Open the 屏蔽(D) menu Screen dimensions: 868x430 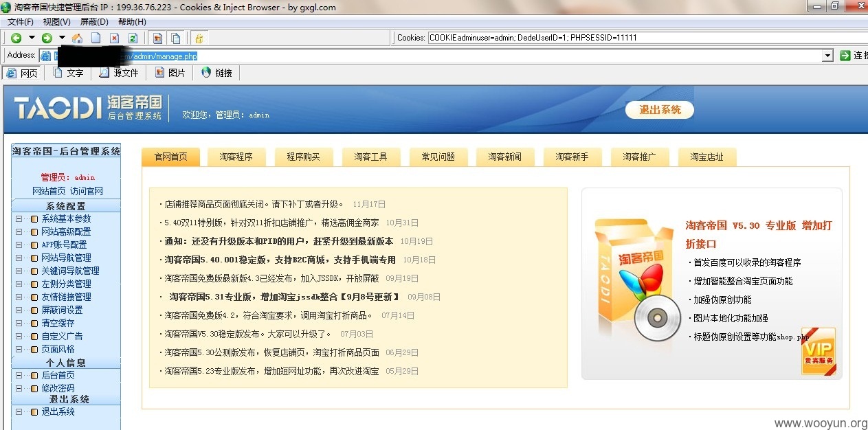point(94,22)
